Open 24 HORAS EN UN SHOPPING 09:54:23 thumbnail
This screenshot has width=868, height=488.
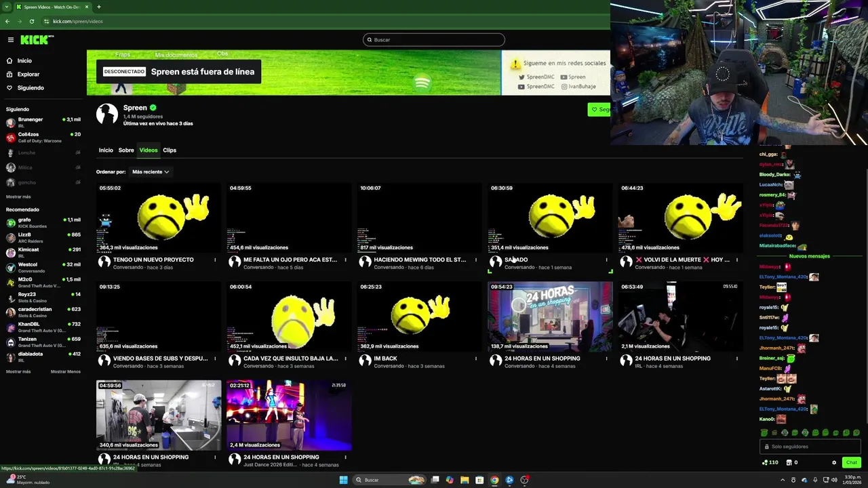(x=550, y=317)
